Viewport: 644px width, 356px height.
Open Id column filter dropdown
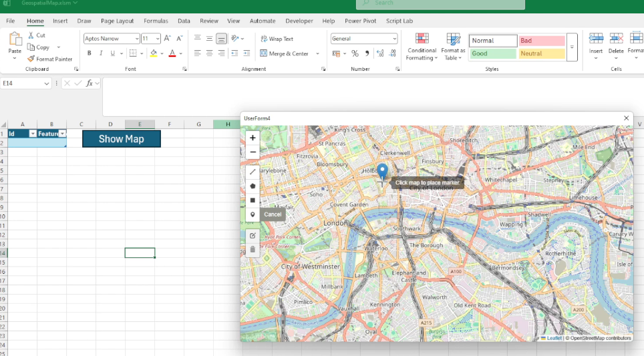pos(33,134)
